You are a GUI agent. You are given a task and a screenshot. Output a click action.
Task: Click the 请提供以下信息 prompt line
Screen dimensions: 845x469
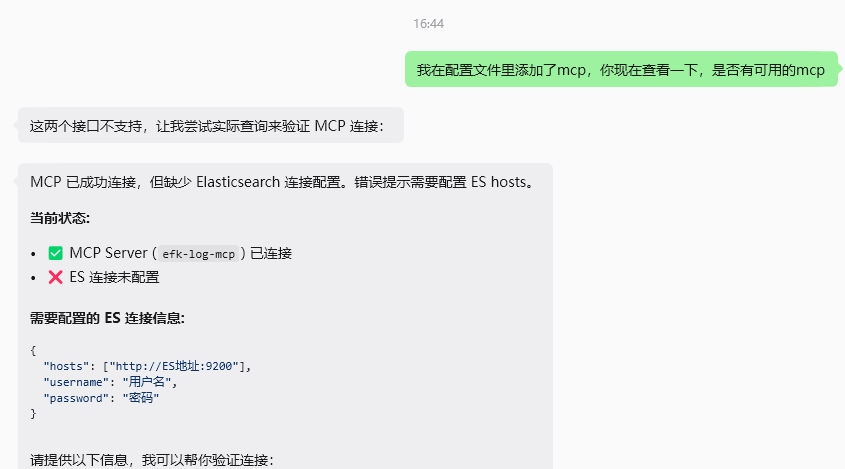(x=152, y=460)
